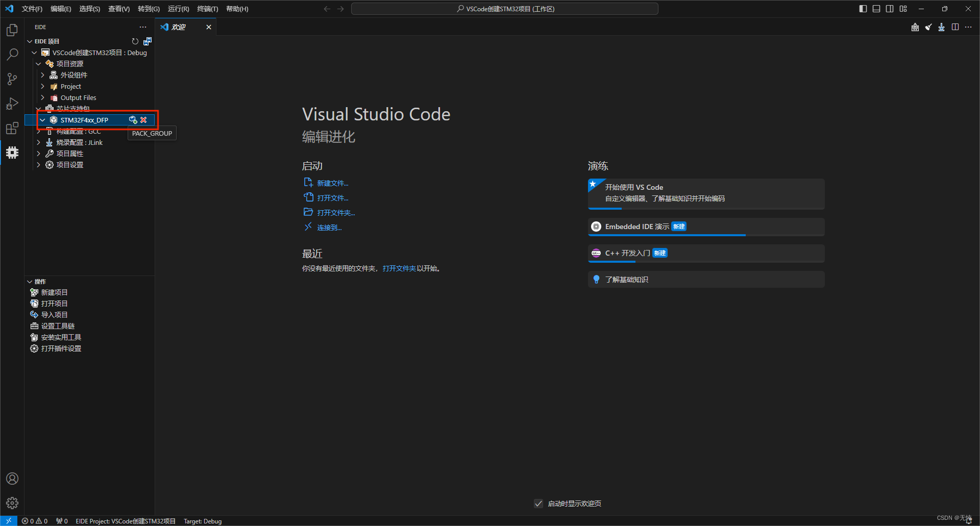Open the Manage gear icon
The width and height of the screenshot is (980, 526).
coord(12,503)
